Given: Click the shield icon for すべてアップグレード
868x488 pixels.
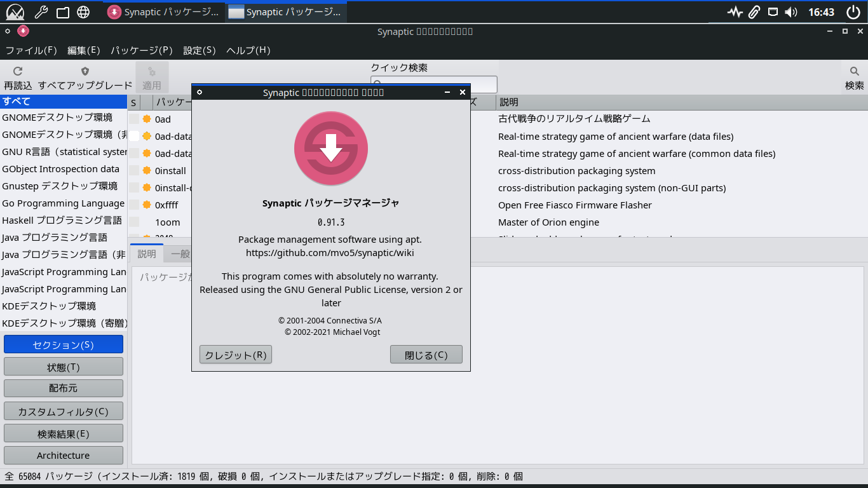Looking at the screenshot, I should pyautogui.click(x=85, y=71).
